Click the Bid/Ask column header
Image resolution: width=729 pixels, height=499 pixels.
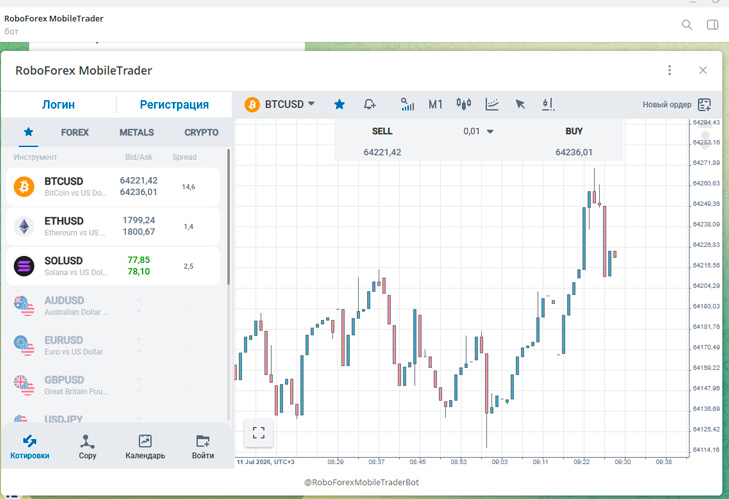click(x=139, y=157)
